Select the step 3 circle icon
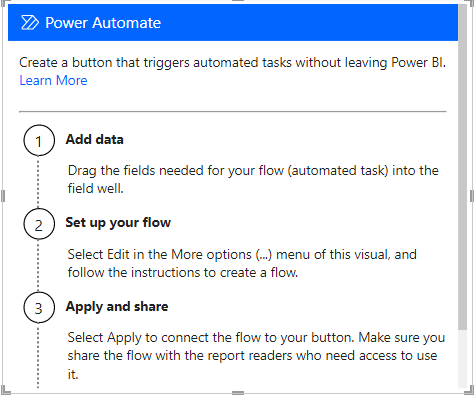Viewport: 476px width, 400px height. pyautogui.click(x=39, y=308)
